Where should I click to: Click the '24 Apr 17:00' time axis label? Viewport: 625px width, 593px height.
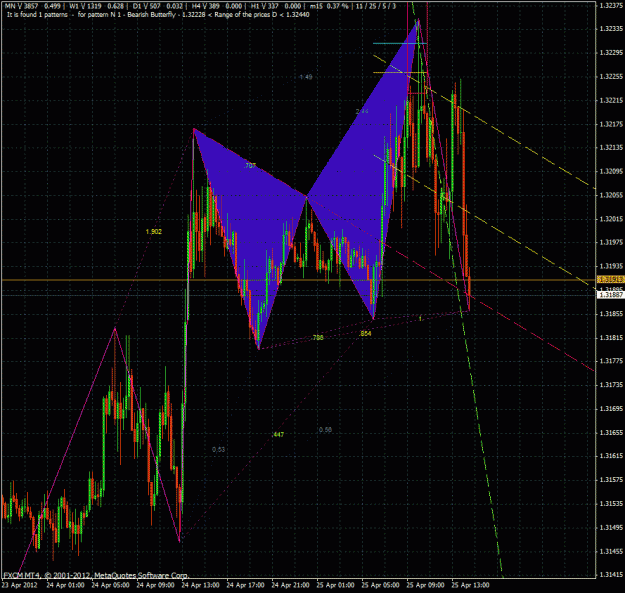point(246,585)
